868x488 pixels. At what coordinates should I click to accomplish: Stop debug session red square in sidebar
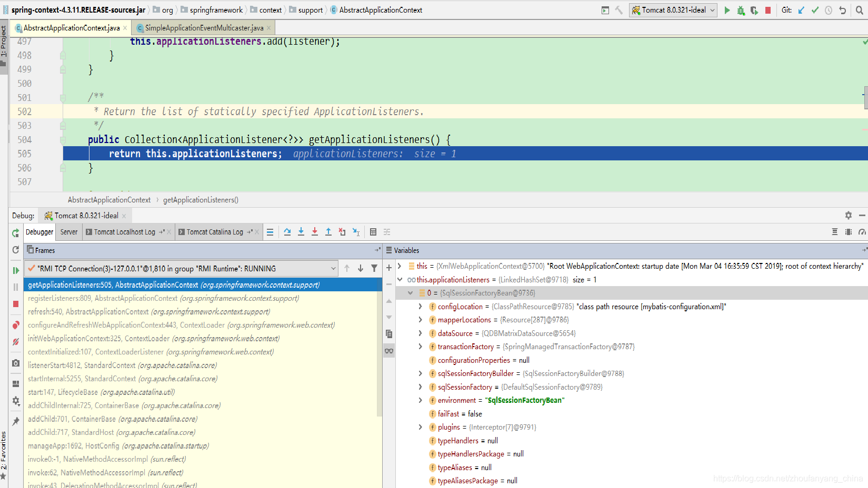tap(16, 304)
